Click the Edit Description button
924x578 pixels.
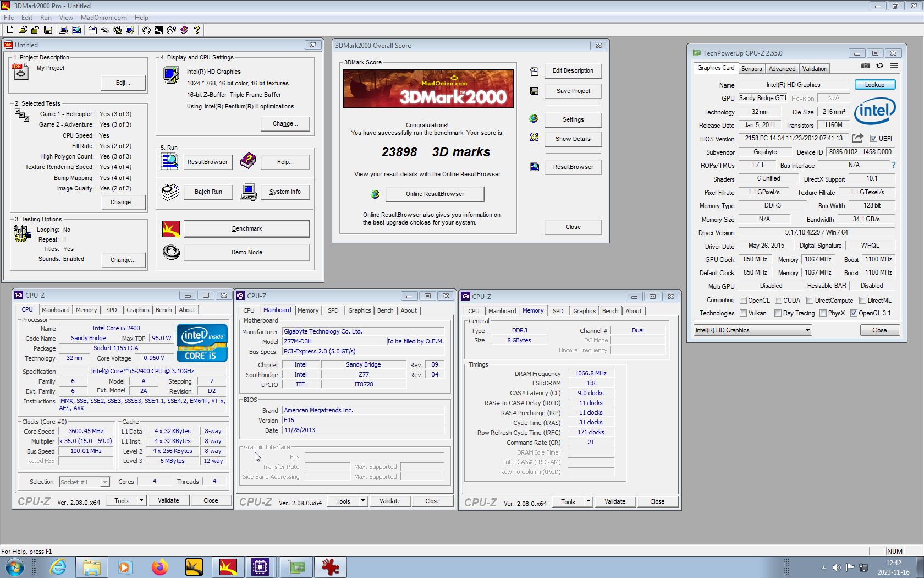click(573, 70)
